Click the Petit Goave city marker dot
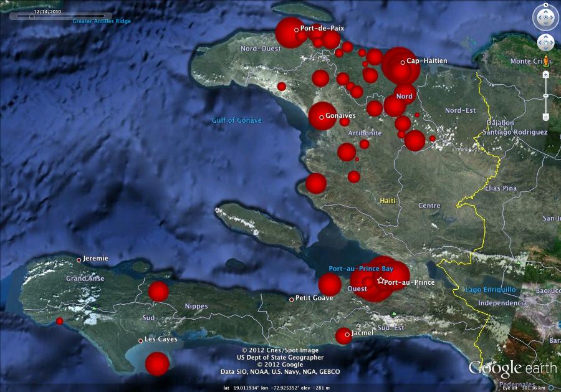 (291, 300)
